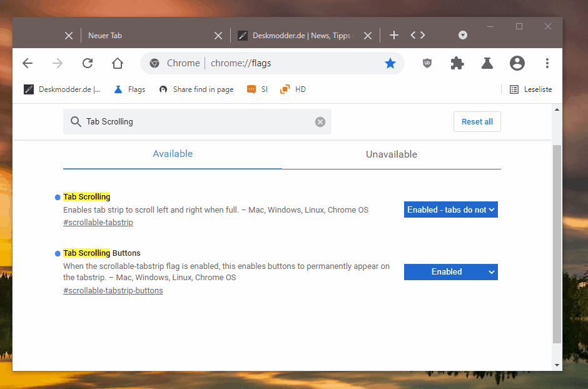The height and width of the screenshot is (389, 588).
Task: Click the Tab Scrolling flag title
Action: click(x=86, y=197)
